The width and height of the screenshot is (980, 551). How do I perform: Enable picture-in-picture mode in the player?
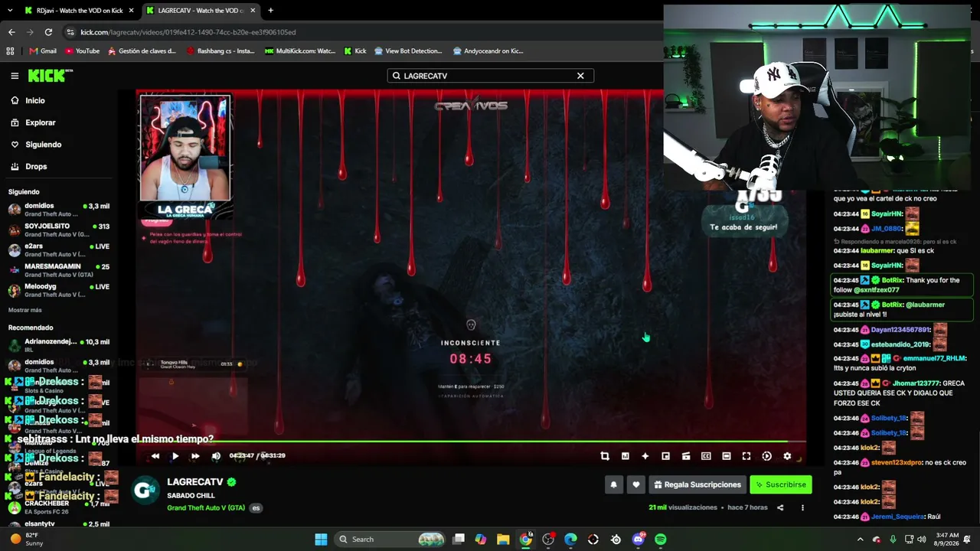coord(665,456)
